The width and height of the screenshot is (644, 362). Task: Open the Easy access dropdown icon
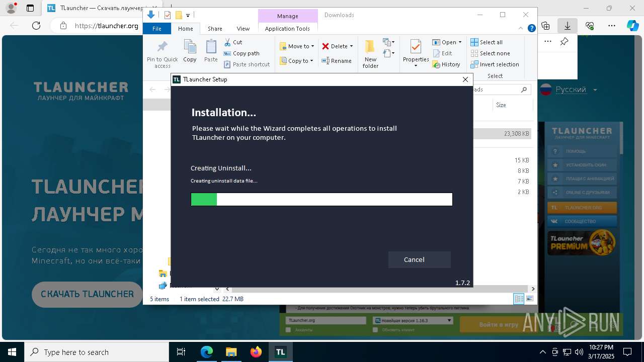pyautogui.click(x=389, y=53)
